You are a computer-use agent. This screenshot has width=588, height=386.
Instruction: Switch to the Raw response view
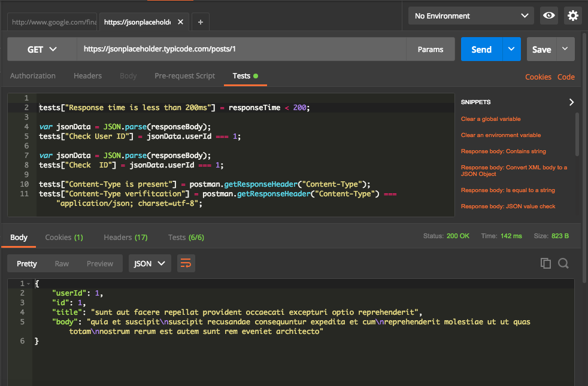pos(62,263)
